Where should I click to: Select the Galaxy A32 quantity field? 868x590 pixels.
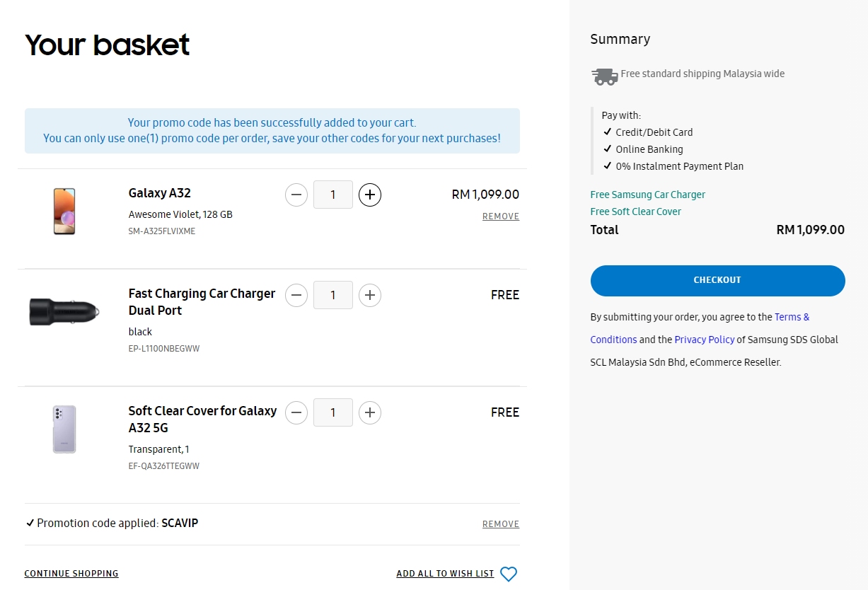pyautogui.click(x=332, y=195)
